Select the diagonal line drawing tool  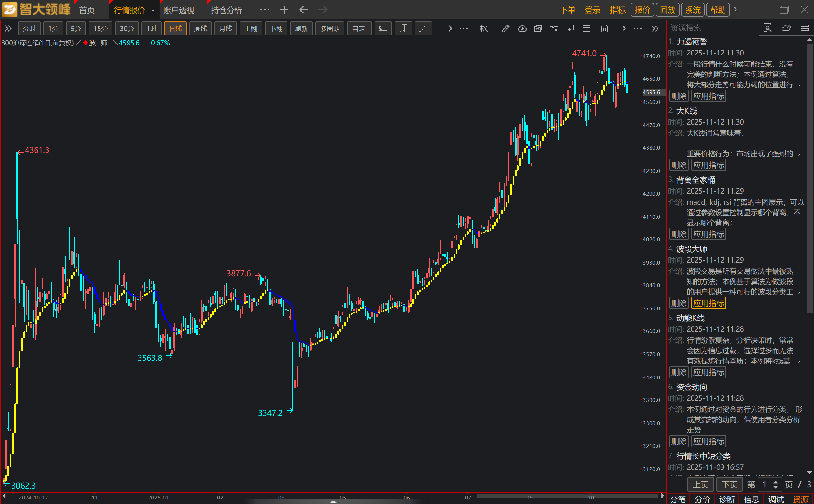(x=423, y=29)
